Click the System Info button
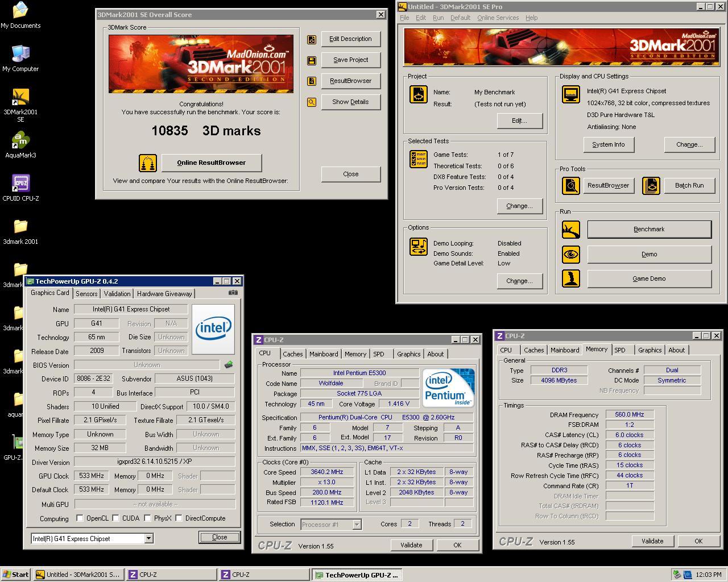Screen dimensions: 728x582 (609, 145)
